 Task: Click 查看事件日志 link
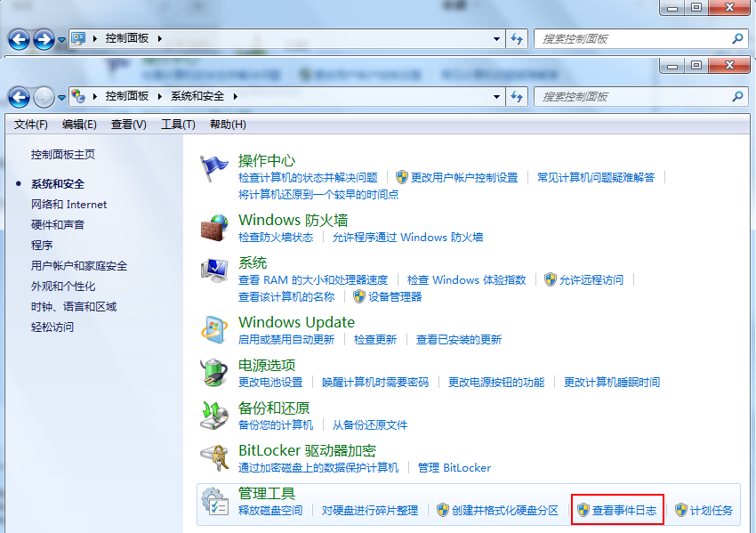(624, 511)
